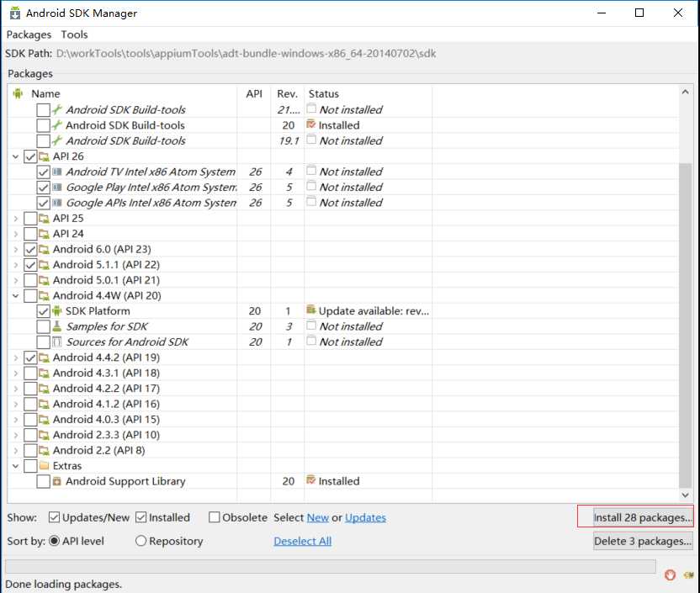Click the scroll up arrow of package list
Viewport: 700px width, 593px height.
pyautogui.click(x=685, y=92)
